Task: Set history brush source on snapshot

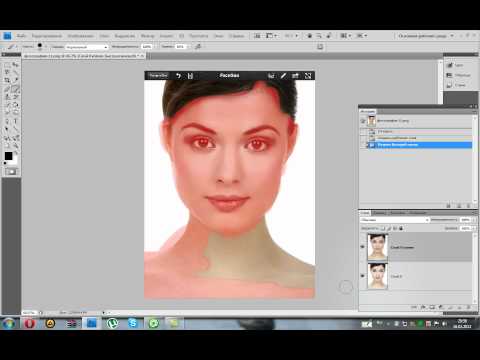Action: (363, 121)
